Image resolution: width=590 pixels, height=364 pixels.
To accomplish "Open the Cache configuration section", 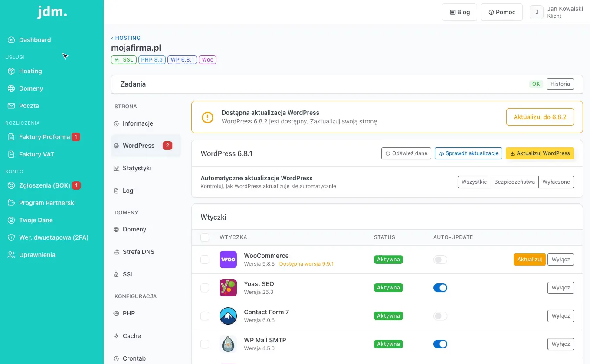I will tap(146, 336).
